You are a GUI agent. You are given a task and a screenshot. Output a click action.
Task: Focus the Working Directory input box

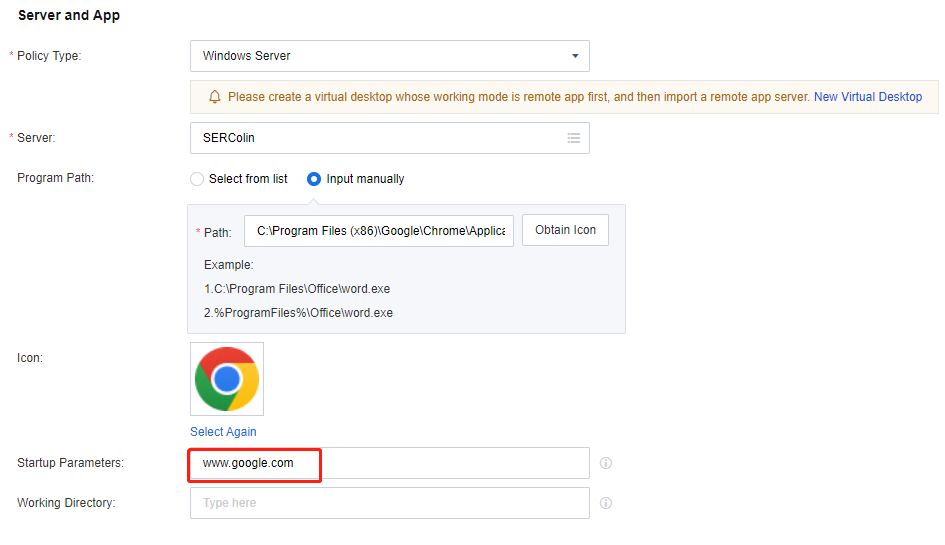[390, 503]
